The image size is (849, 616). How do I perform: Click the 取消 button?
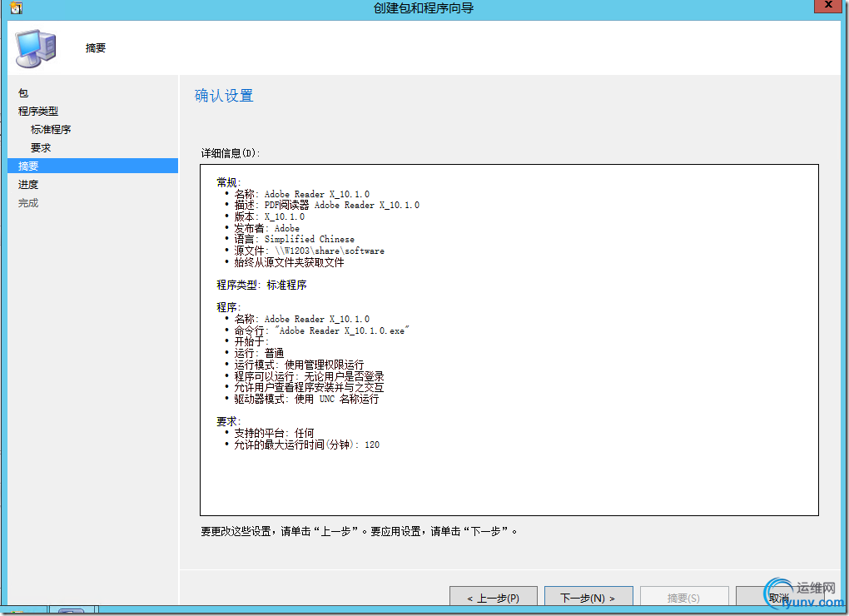point(778,597)
